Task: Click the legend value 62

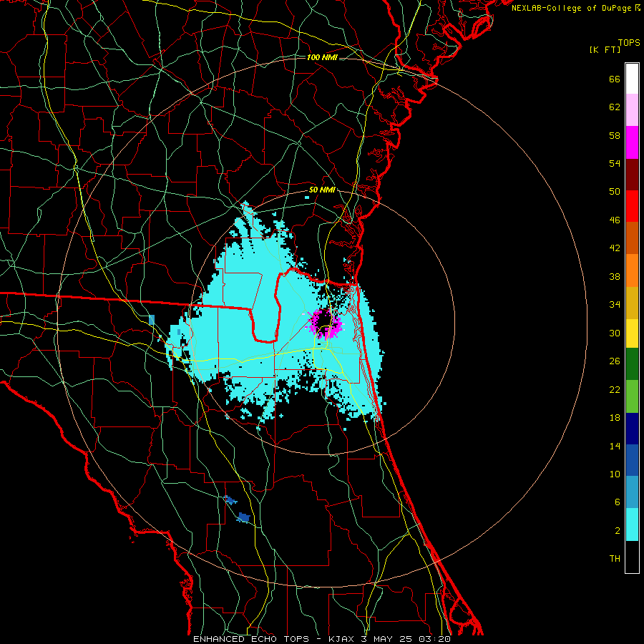Action: point(615,107)
